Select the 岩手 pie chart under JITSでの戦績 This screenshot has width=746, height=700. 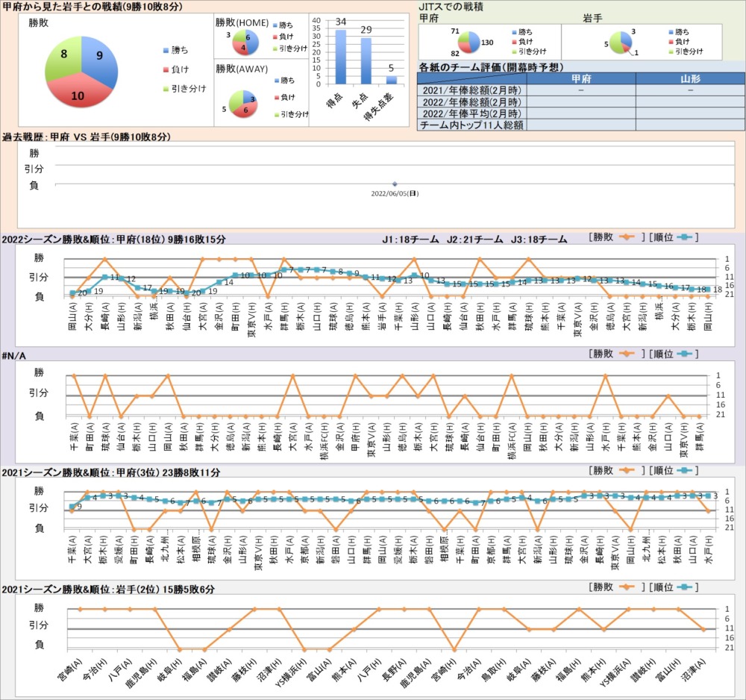(621, 43)
